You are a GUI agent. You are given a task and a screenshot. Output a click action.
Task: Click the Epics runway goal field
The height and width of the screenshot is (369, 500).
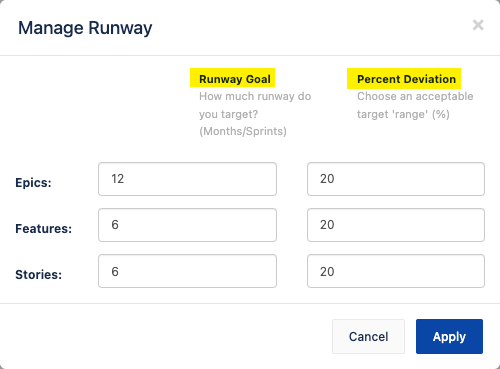[x=187, y=179]
